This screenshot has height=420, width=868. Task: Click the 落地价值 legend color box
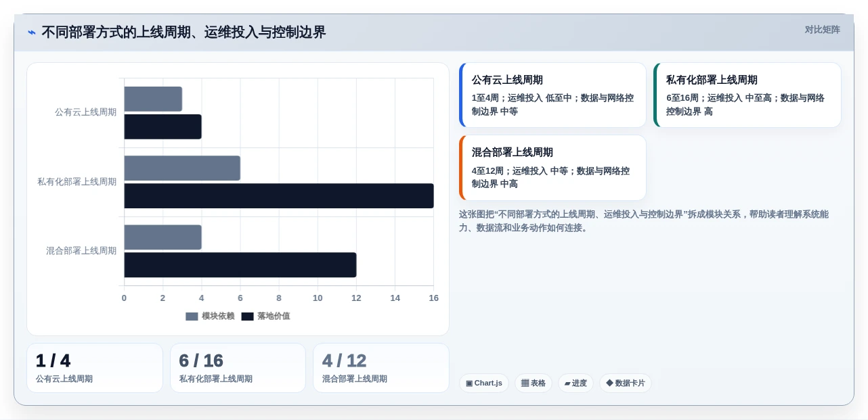248,317
